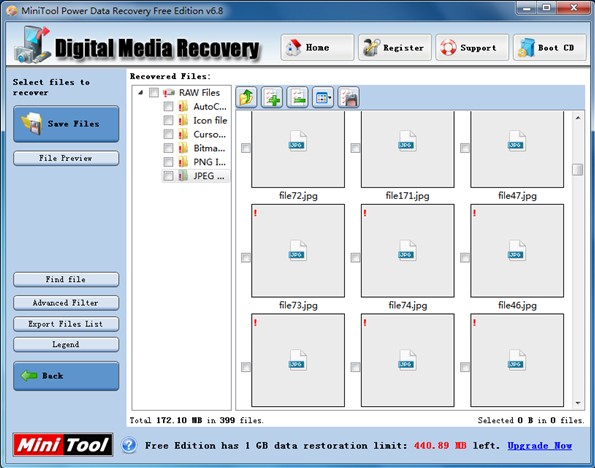Click the JPG file icon of file73.jpg

(x=298, y=251)
